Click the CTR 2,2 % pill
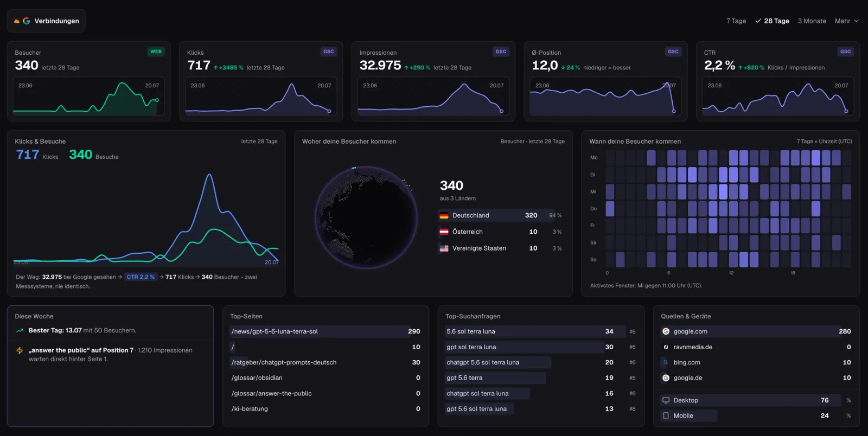Image resolution: width=868 pixels, height=436 pixels. (x=141, y=277)
